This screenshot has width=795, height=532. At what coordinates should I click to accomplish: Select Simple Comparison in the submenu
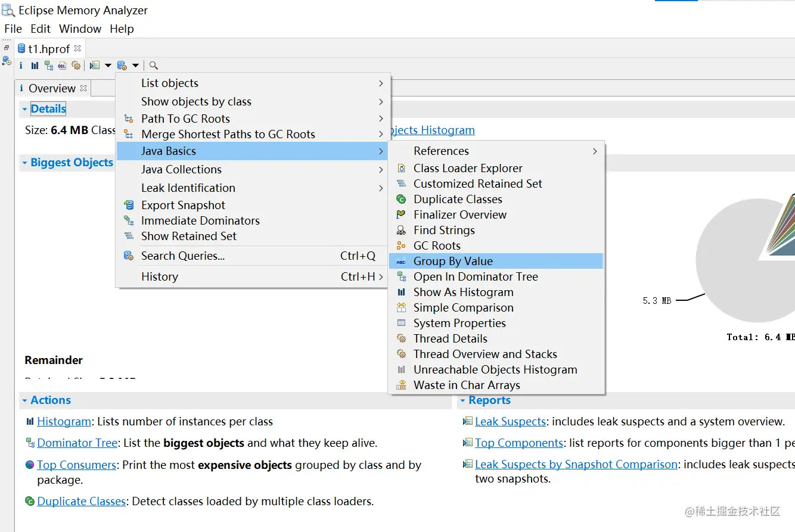pyautogui.click(x=496, y=308)
